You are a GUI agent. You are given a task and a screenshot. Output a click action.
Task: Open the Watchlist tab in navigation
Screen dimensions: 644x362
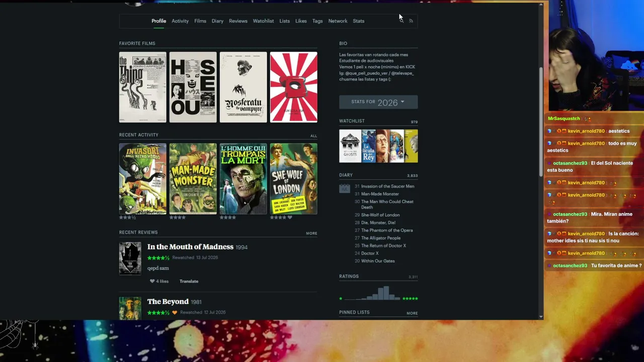[264, 21]
